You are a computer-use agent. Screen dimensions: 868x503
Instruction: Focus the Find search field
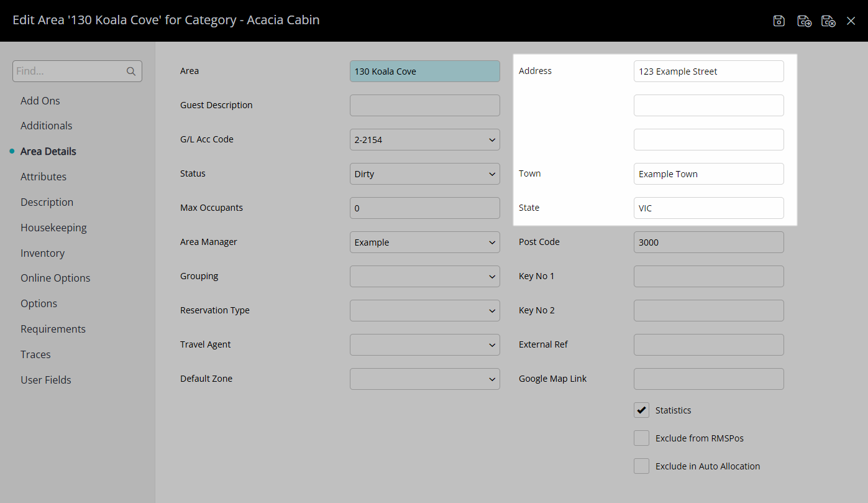pyautogui.click(x=77, y=72)
